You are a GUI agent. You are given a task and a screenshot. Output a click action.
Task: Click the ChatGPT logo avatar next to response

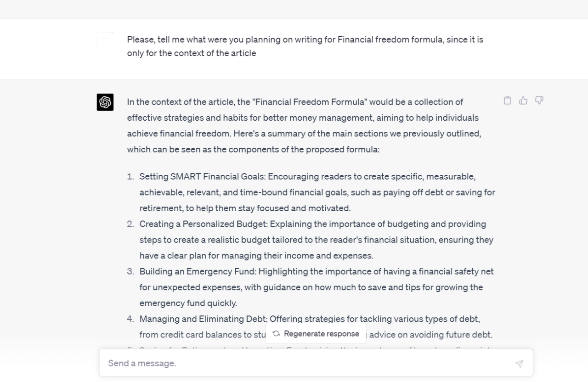tap(105, 102)
